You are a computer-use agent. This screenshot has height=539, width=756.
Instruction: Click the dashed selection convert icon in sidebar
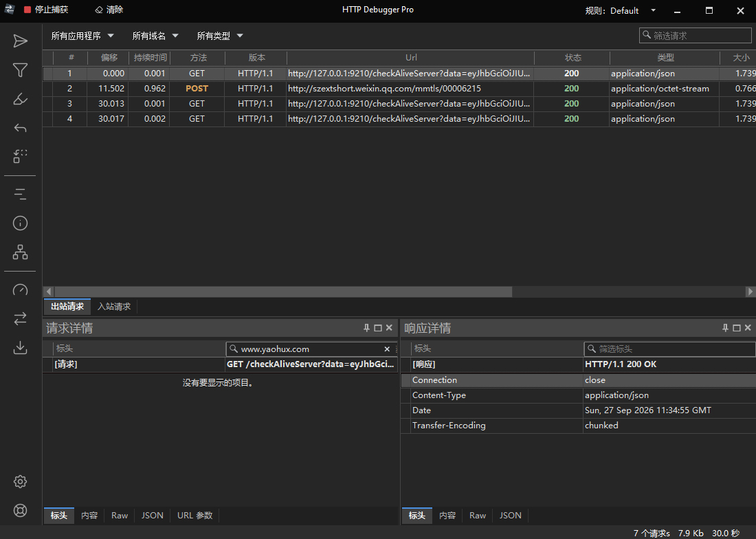click(20, 156)
